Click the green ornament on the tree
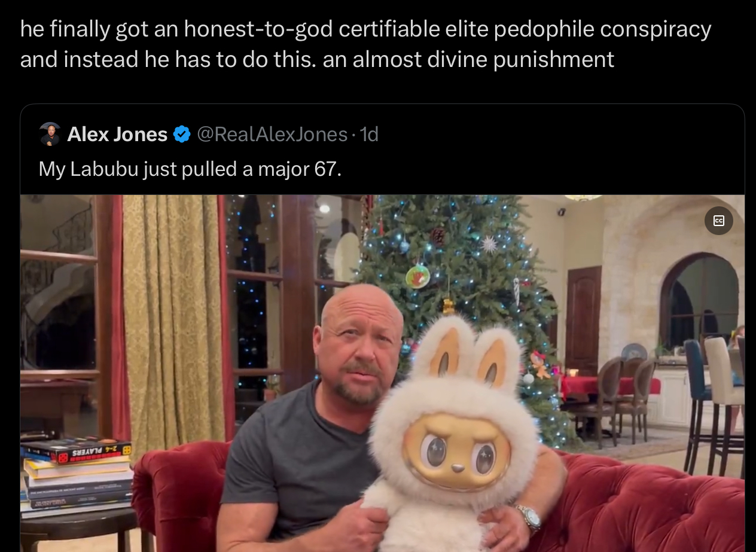The image size is (756, 552). point(417,276)
